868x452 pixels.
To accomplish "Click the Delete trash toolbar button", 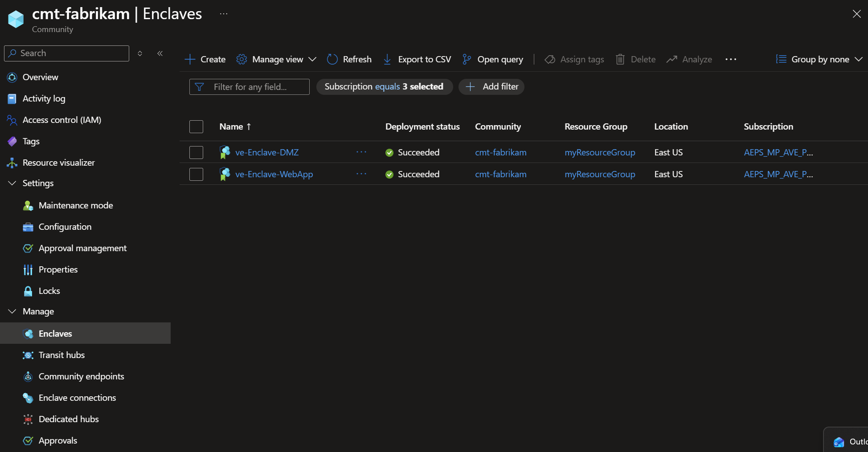I will point(636,59).
